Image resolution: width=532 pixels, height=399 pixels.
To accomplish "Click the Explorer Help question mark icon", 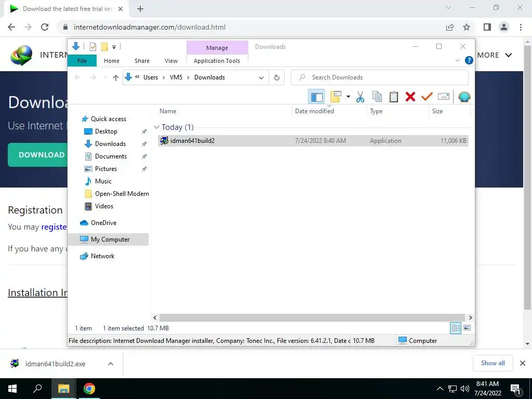I will tap(469, 60).
